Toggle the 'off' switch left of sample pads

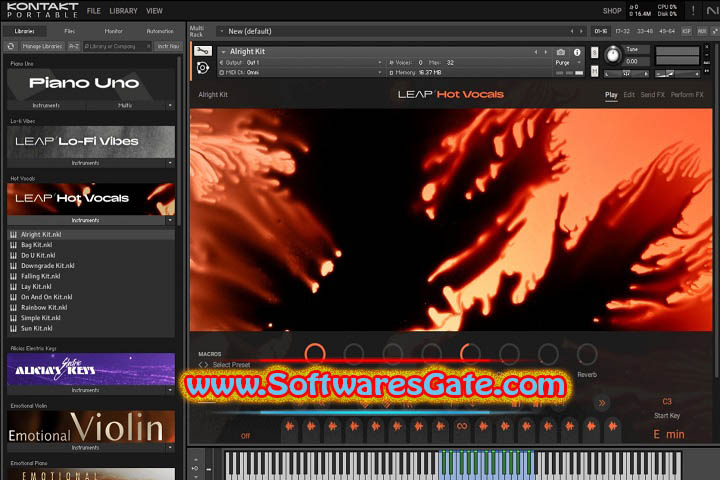click(246, 436)
